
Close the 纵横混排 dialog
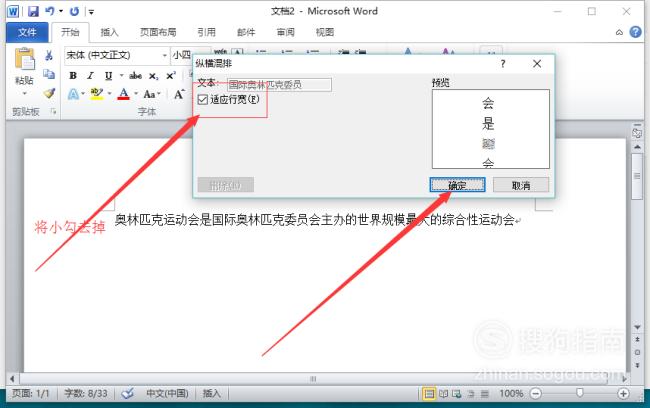537,64
